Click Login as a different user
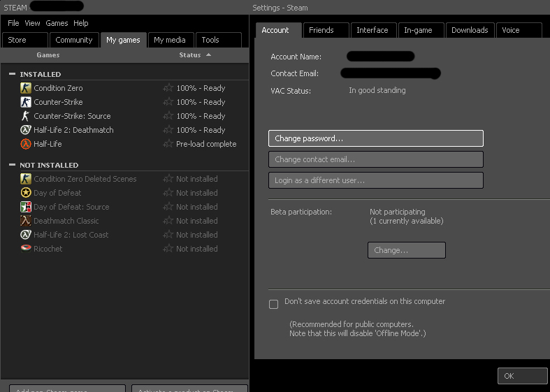This screenshot has height=392, width=550. (376, 180)
